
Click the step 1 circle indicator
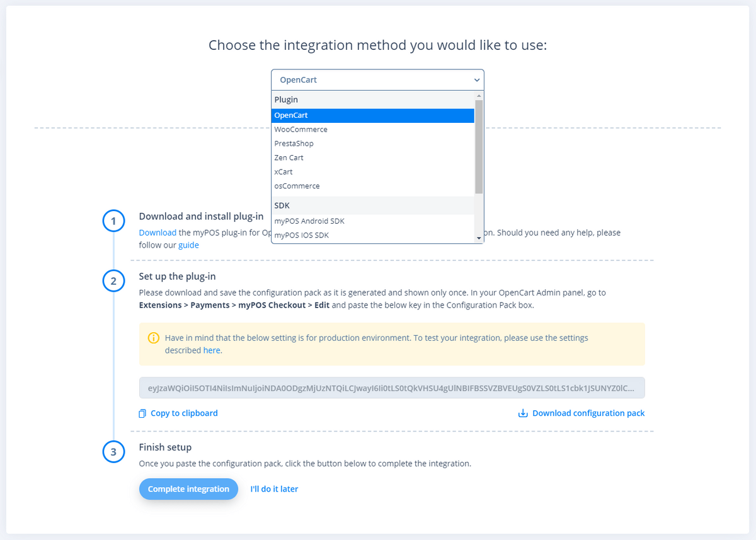(x=113, y=221)
